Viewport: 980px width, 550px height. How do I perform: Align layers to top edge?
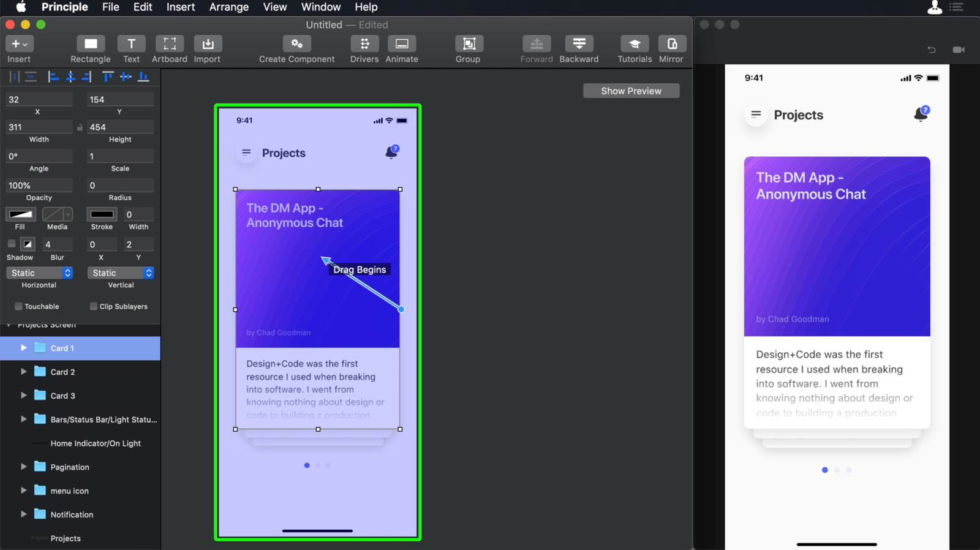[108, 77]
